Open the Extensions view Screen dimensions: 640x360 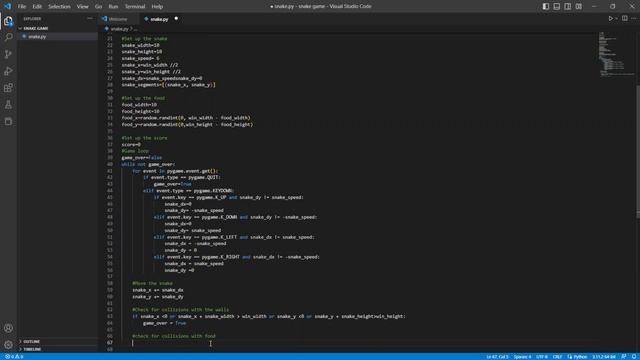tap(8, 88)
